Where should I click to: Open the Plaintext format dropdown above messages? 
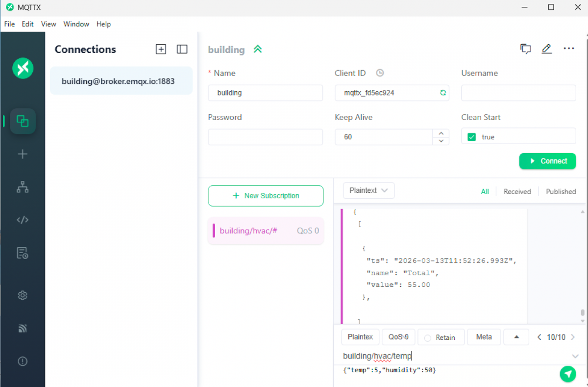(x=368, y=190)
